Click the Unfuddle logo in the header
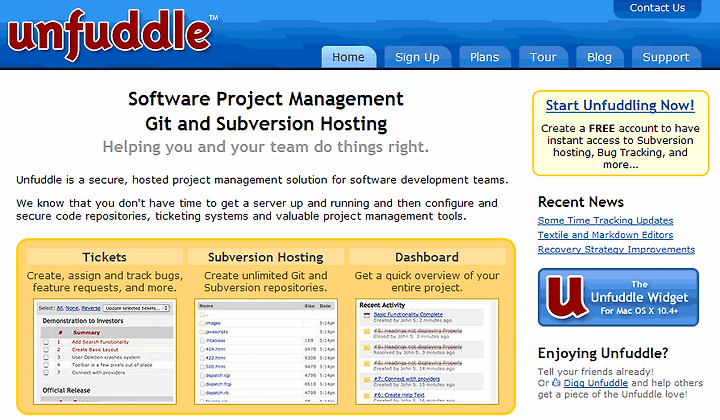The image size is (720, 420). point(110,35)
